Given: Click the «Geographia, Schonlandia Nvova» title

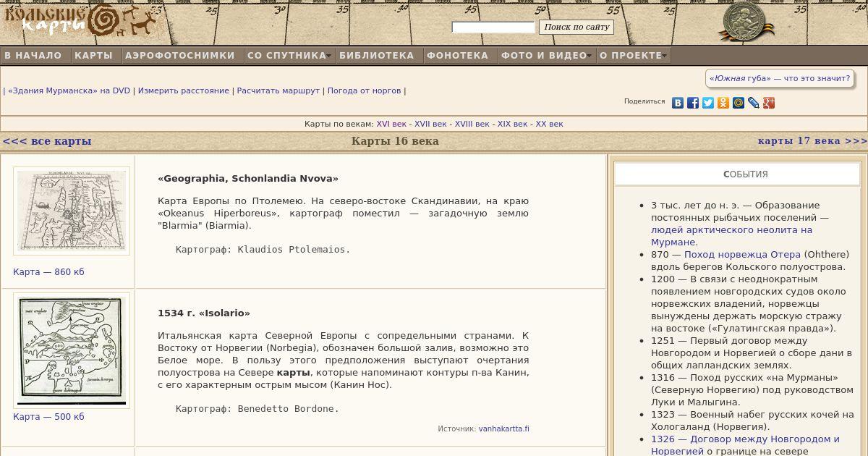Looking at the screenshot, I should click(248, 179).
